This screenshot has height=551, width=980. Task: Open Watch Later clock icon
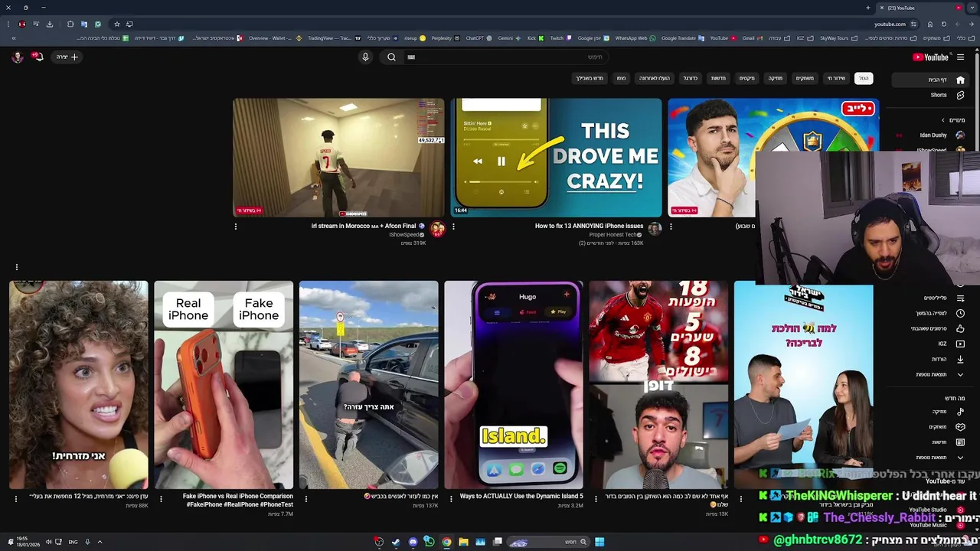click(x=960, y=313)
